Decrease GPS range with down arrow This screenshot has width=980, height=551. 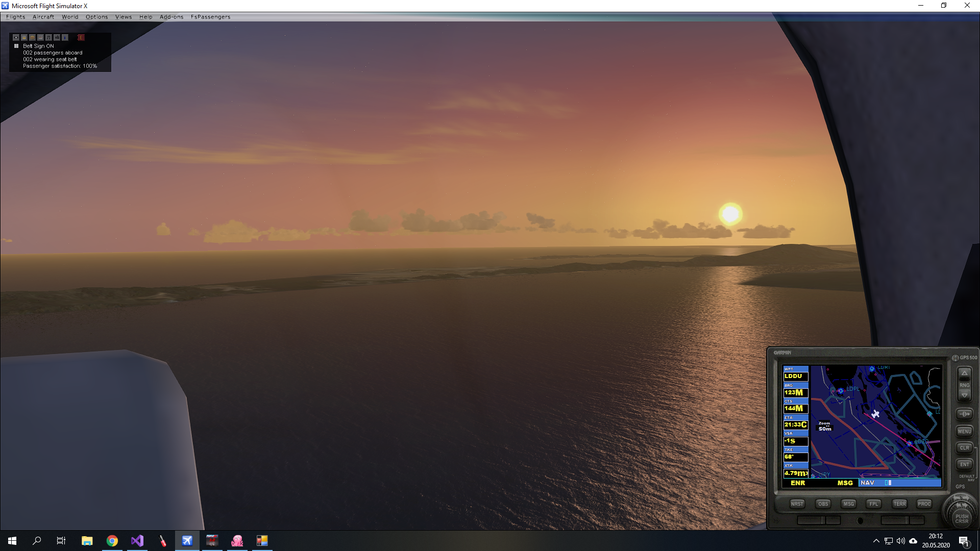(964, 395)
